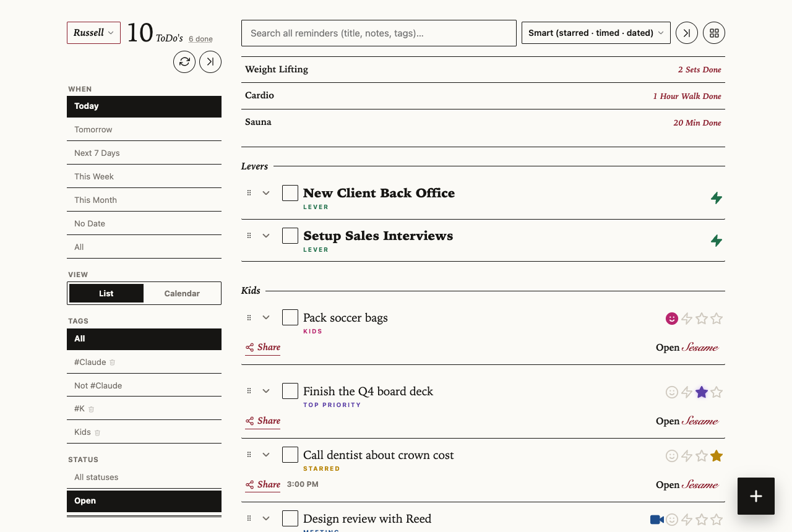Screen dimensions: 792x532
Task: Click the refresh icon below the ToDo count
Action: click(x=184, y=62)
